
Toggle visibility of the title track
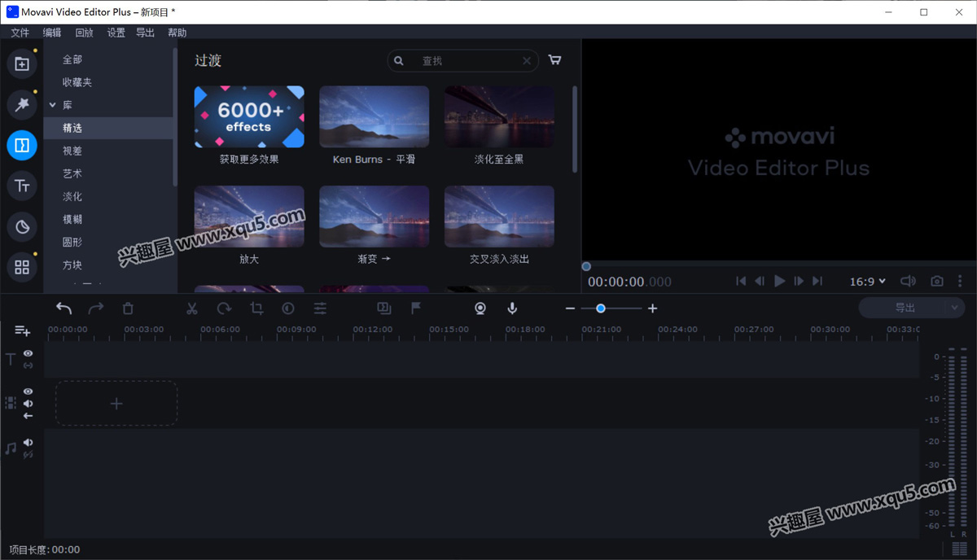click(28, 353)
